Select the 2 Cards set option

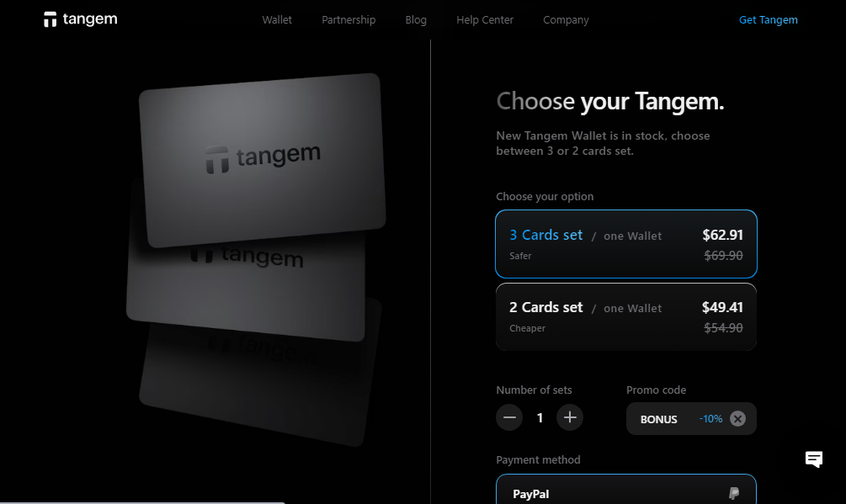pyautogui.click(x=625, y=317)
